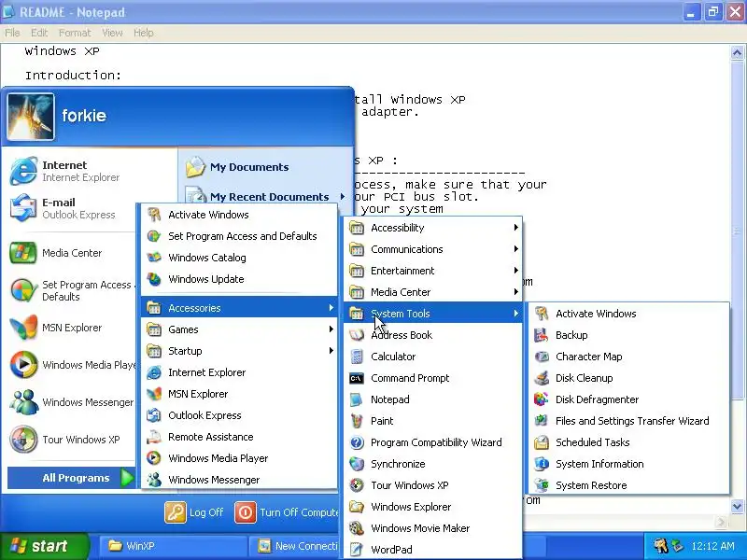The height and width of the screenshot is (560, 747).
Task: Open Notepad Format menu
Action: (x=75, y=33)
